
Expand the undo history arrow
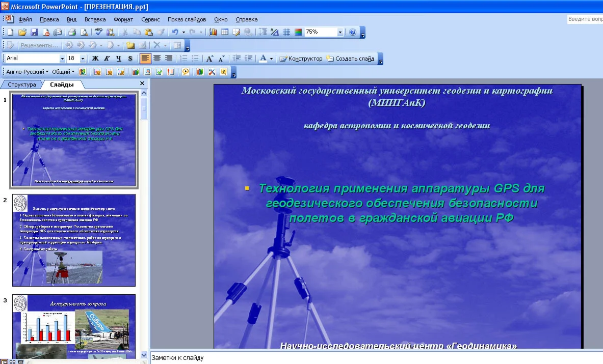183,32
